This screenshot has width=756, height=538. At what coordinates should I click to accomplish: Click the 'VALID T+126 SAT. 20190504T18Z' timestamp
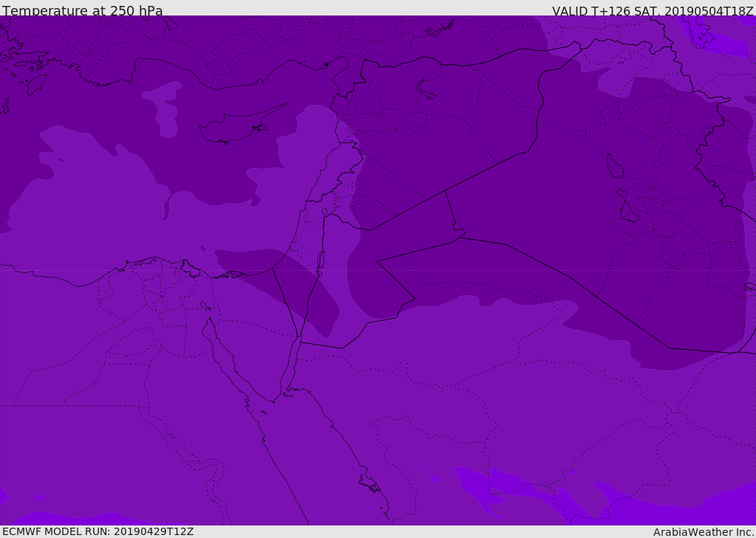(x=653, y=10)
